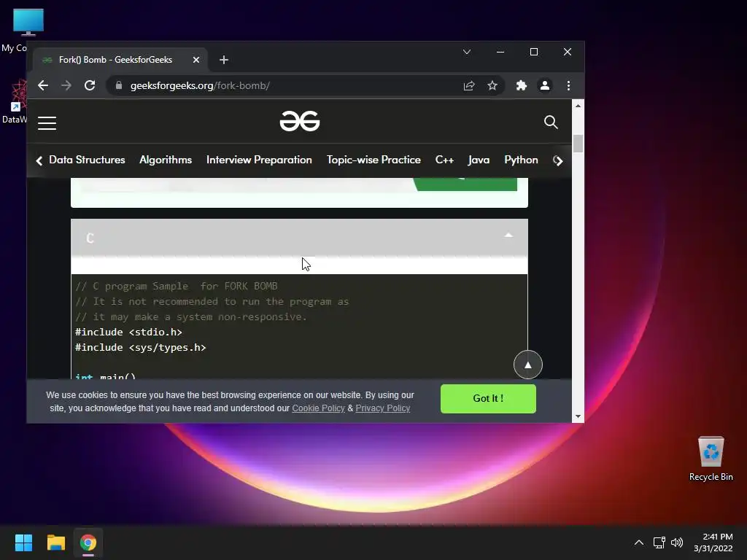The height and width of the screenshot is (560, 747).
Task: Click the browser forward arrow
Action: tap(66, 86)
